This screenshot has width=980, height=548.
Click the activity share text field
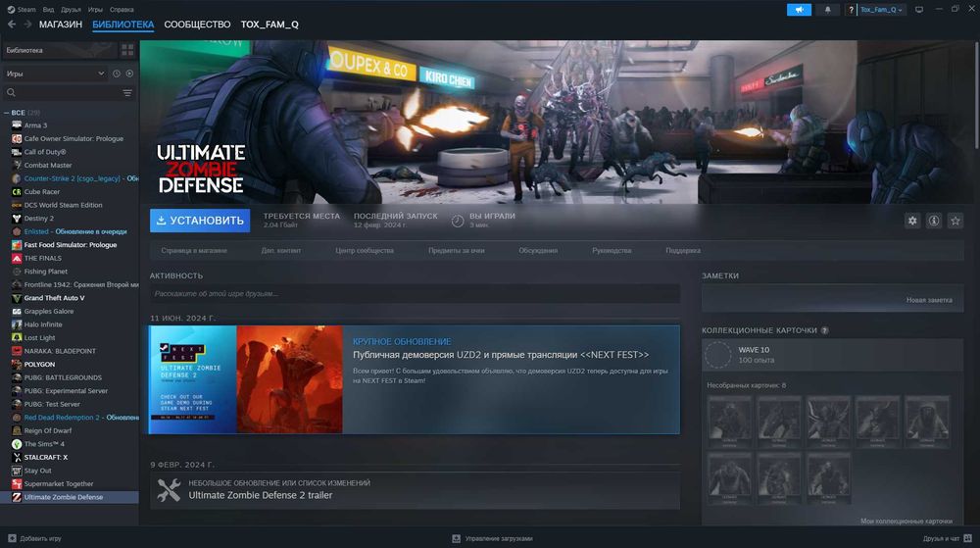point(415,294)
